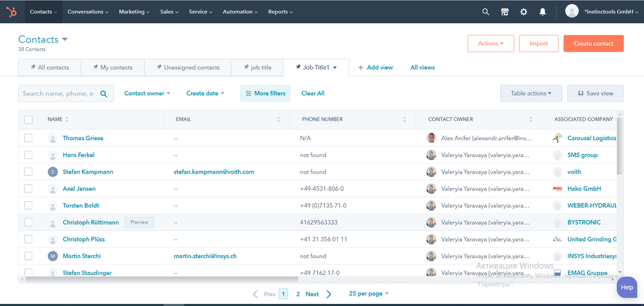The width and height of the screenshot is (644, 306).
Task: Check the box for Martin Sterchi
Action: (28, 256)
